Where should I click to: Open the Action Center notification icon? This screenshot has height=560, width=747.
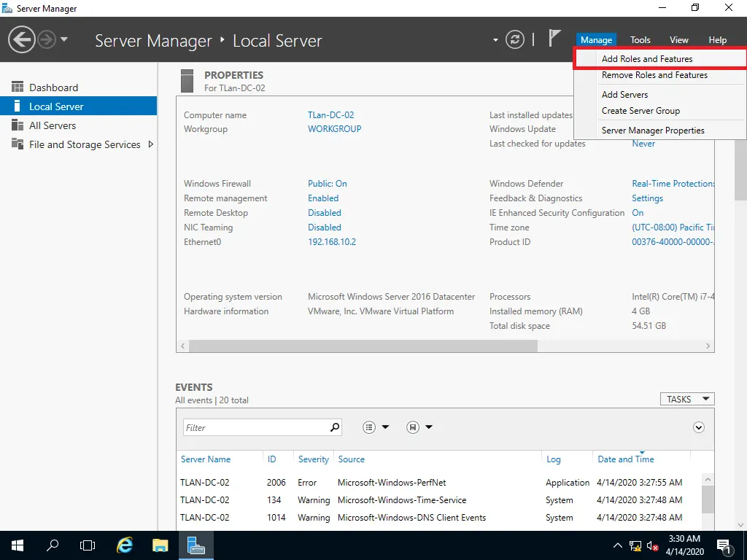pos(724,547)
